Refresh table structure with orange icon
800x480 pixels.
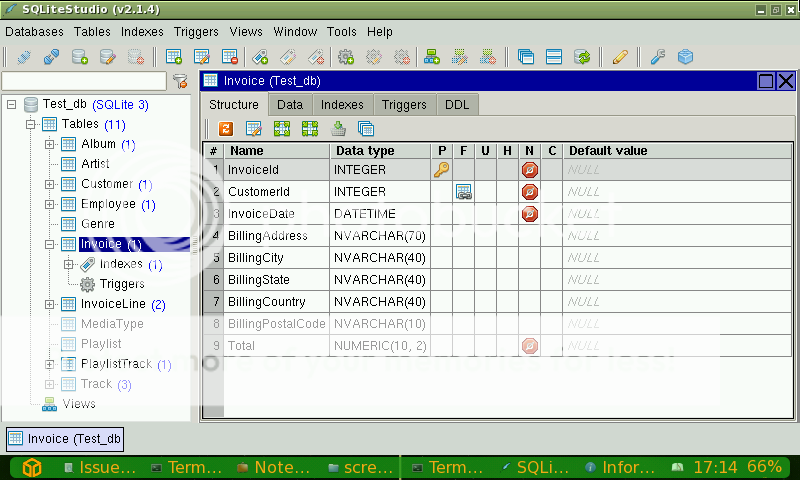point(226,129)
